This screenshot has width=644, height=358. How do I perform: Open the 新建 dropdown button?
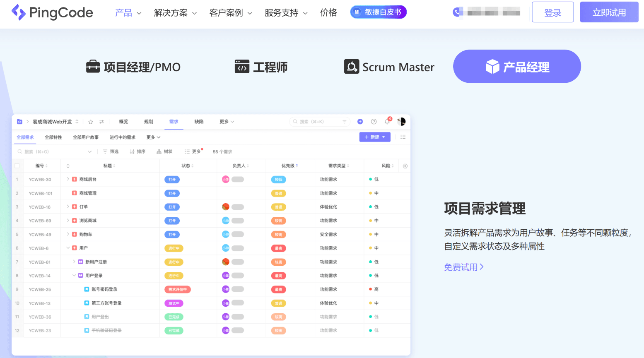pyautogui.click(x=375, y=137)
